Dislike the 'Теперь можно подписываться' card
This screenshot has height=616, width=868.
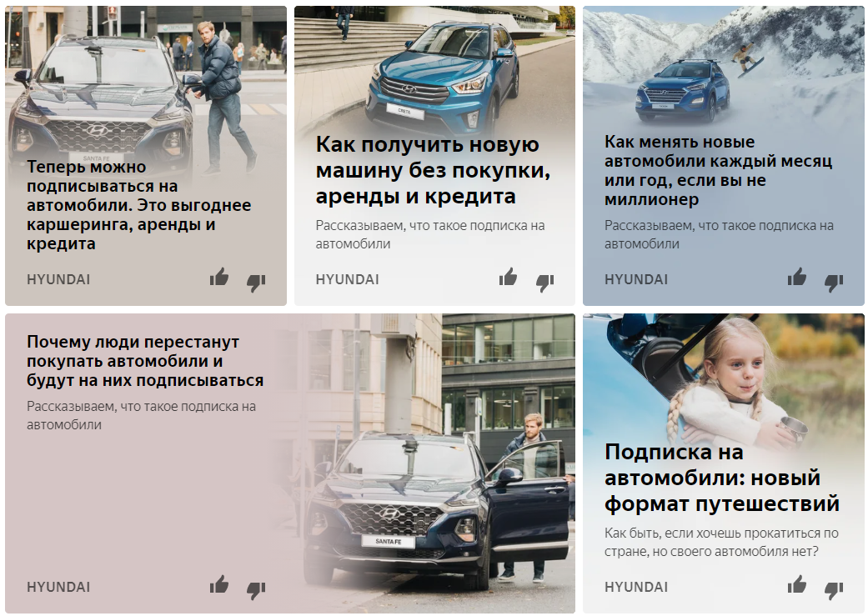256,283
